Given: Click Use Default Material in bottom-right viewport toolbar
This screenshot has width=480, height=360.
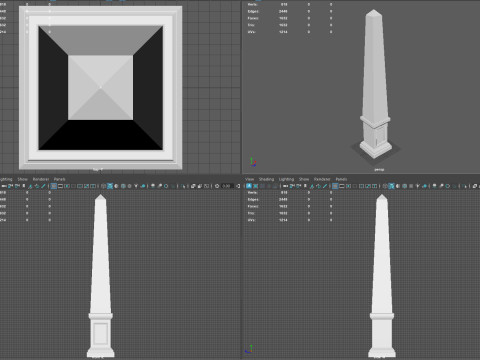Looking at the screenshot, I should (x=398, y=186).
